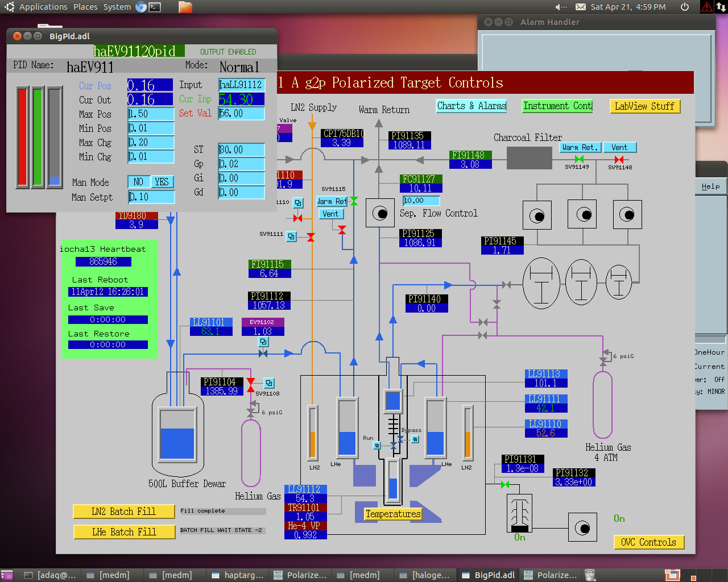Click Warm Ret. button by Charcoal Filter
Screen dimensions: 728x582
[580, 147]
